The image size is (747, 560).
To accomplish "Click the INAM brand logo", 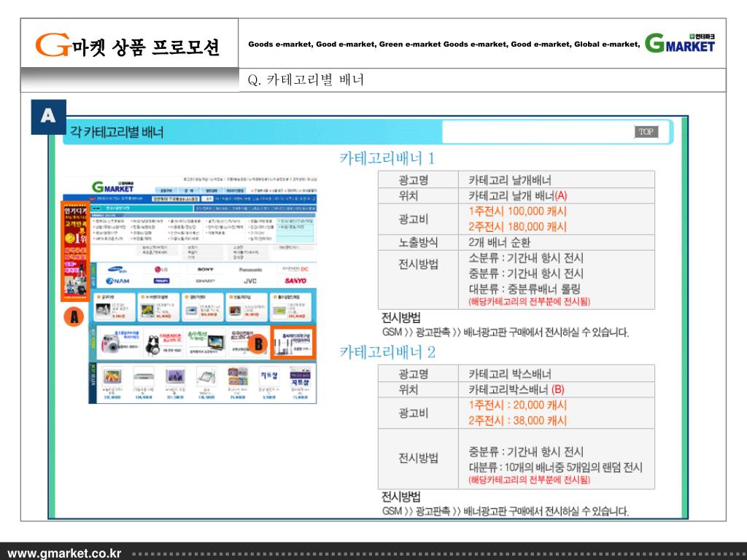I will [117, 281].
